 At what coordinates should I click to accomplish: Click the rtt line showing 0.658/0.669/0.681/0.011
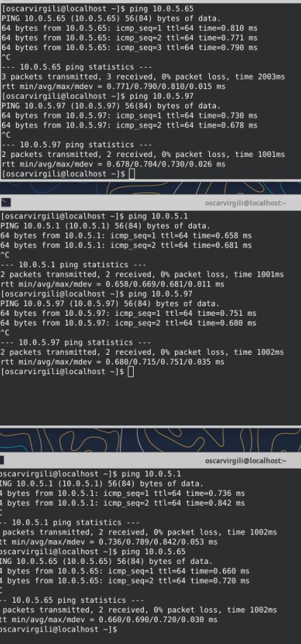tap(112, 284)
